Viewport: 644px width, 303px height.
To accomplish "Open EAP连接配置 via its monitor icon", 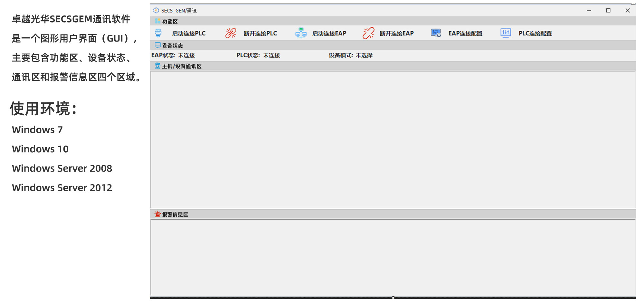I will point(436,33).
